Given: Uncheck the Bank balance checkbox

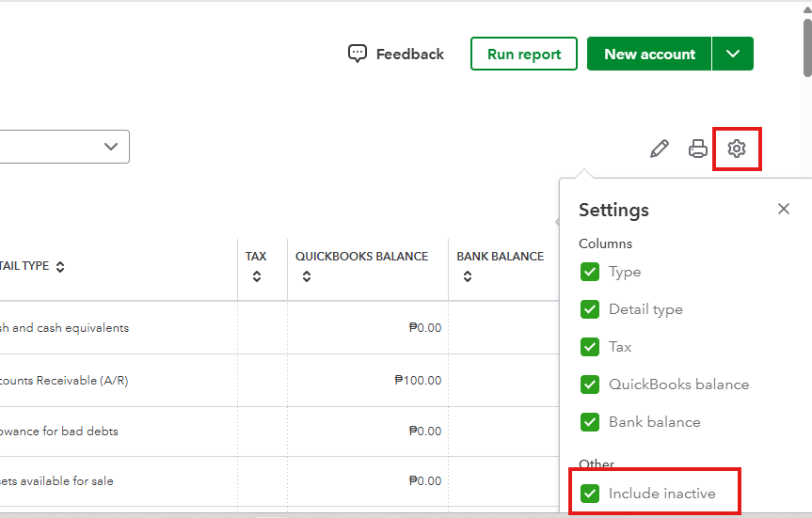Looking at the screenshot, I should click(x=590, y=422).
